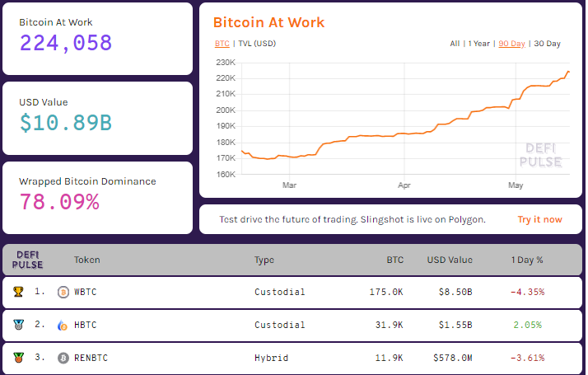Click the WBTC token logo icon
This screenshot has width=588, height=375.
63,292
